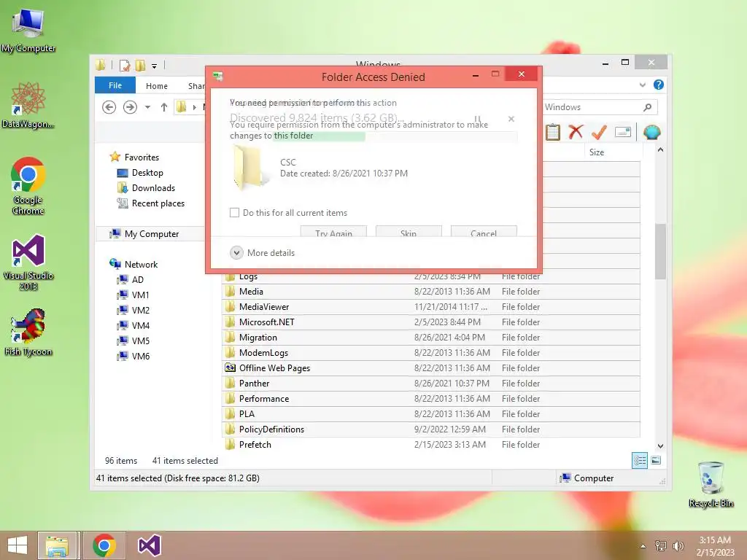Image resolution: width=747 pixels, height=560 pixels.
Task: Launch Fish Tycoon from the desktop
Action: click(28, 332)
